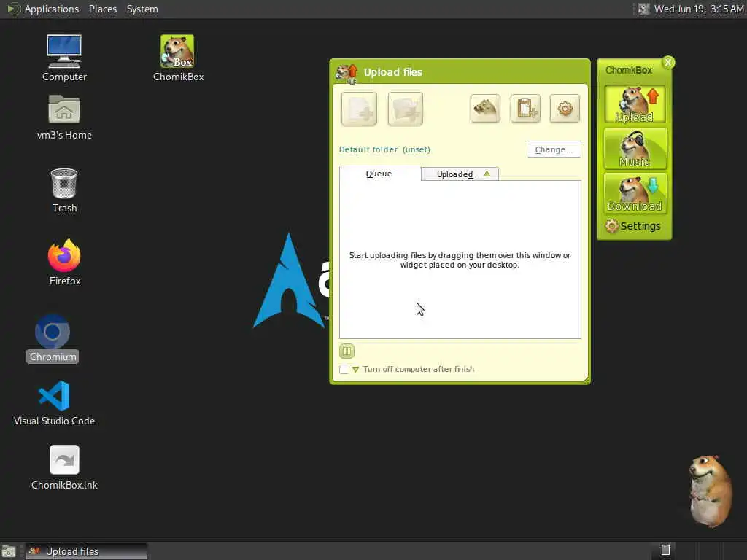This screenshot has height=560, width=747.
Task: Click the Upload button in ChomikBox widget
Action: point(635,104)
